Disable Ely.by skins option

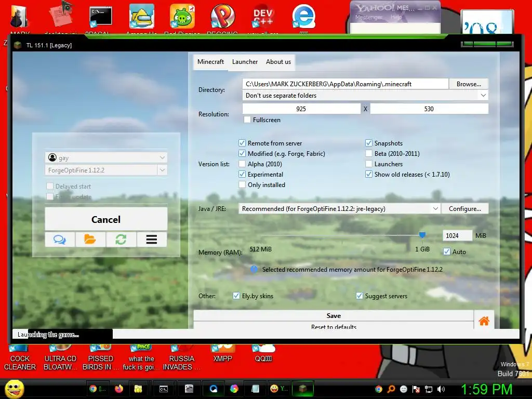(236, 296)
